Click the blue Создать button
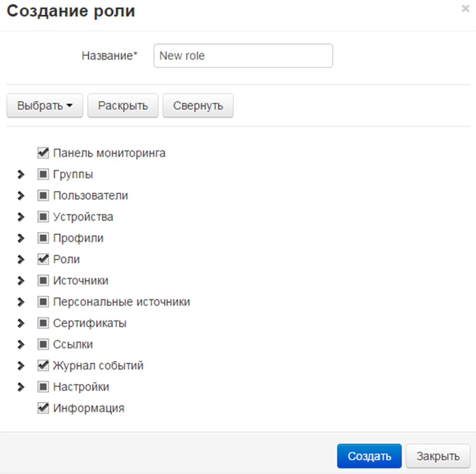The width and height of the screenshot is (476, 474). (369, 456)
